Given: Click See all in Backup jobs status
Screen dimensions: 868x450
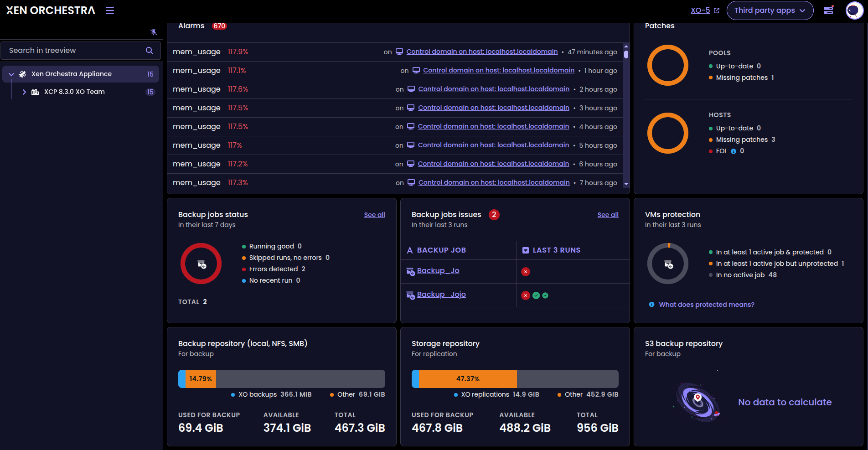Looking at the screenshot, I should (374, 215).
